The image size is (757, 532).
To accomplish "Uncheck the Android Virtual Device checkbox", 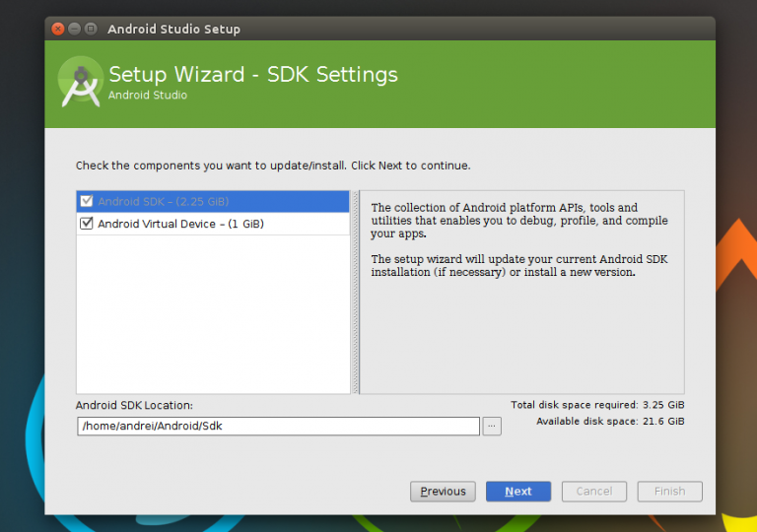I will click(x=87, y=224).
